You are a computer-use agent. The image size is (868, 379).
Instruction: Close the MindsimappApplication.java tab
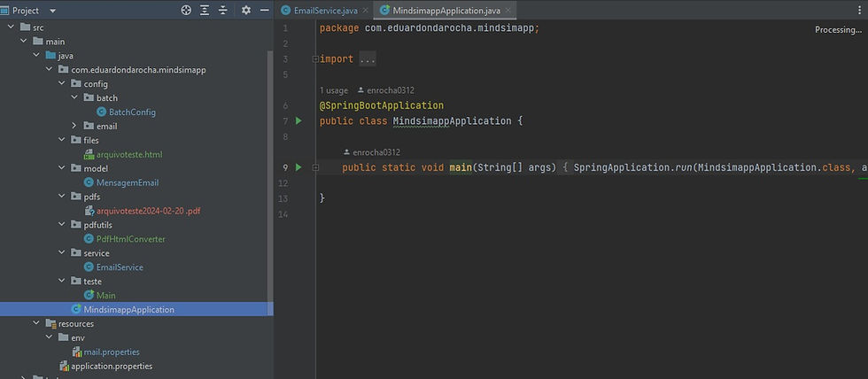(508, 11)
